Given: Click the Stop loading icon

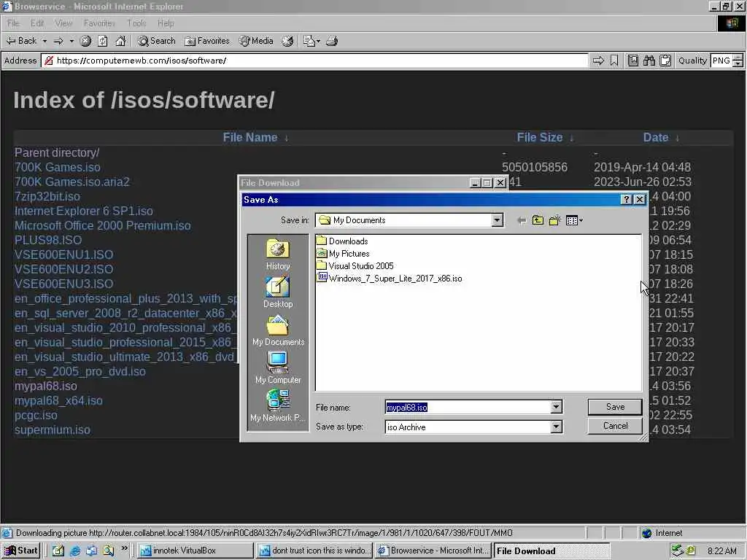Looking at the screenshot, I should pos(86,41).
